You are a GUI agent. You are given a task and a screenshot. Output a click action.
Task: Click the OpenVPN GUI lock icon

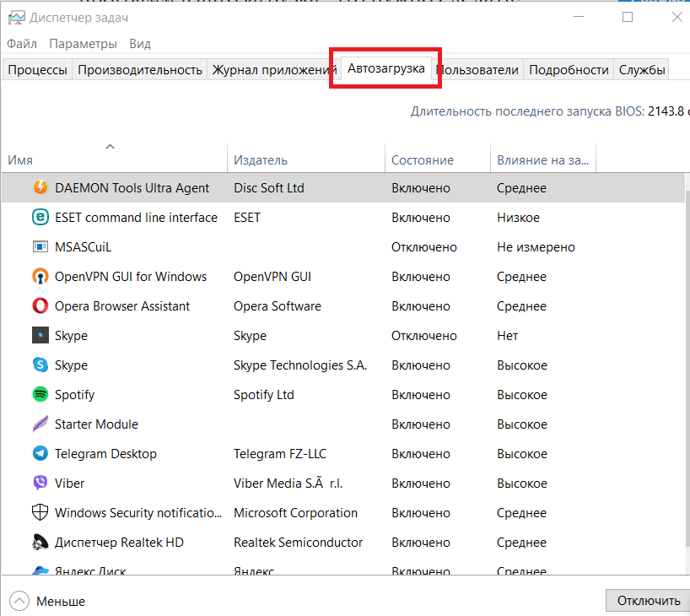tap(40, 277)
